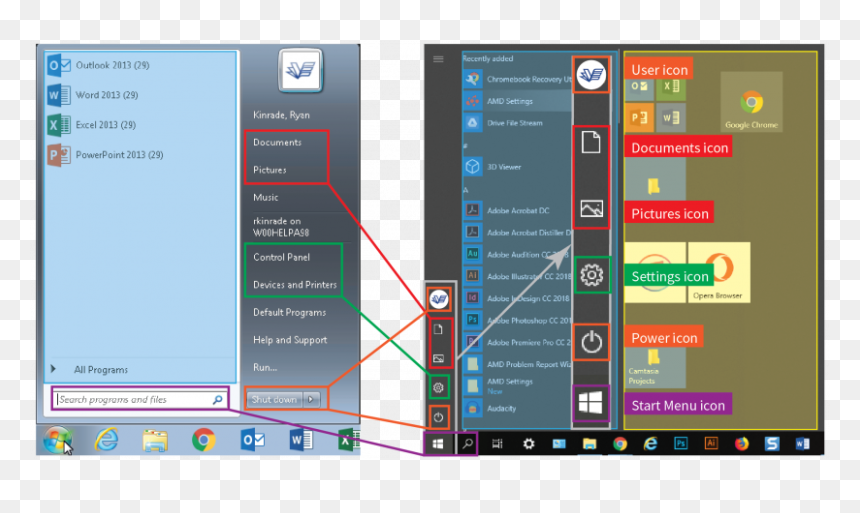
Task: Expand the hamburger menu in Windows 10 Start
Action: pos(438,59)
